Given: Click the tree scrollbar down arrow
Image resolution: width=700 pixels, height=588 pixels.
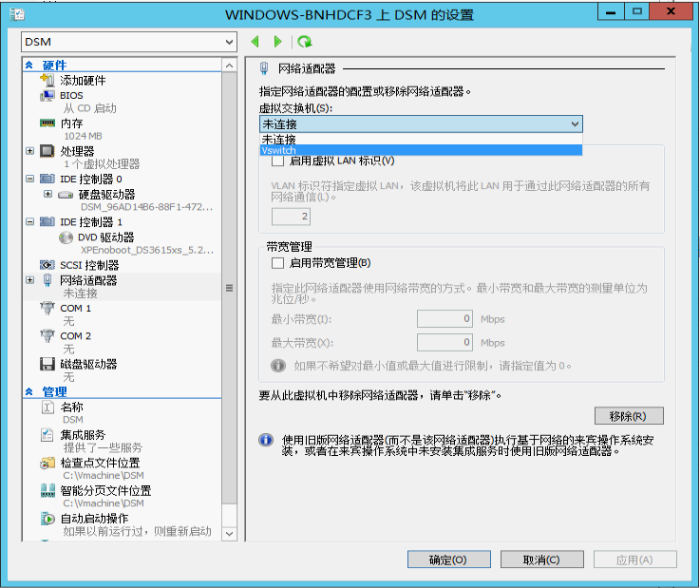Looking at the screenshot, I should (230, 534).
